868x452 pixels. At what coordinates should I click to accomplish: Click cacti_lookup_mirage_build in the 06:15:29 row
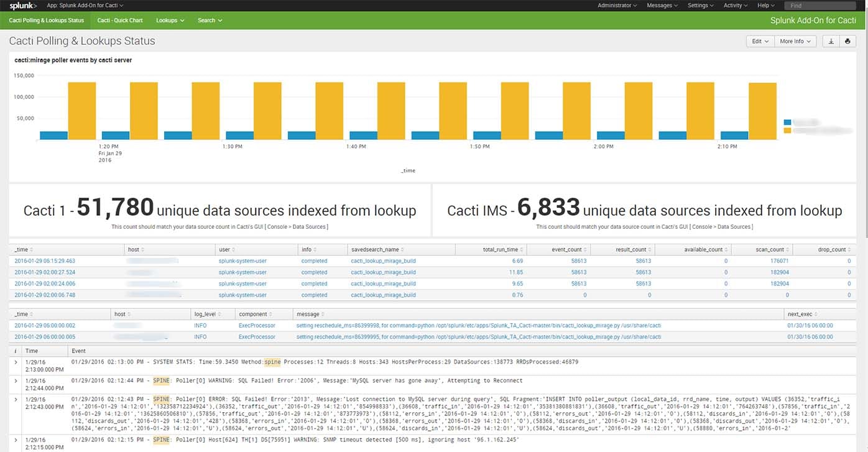pyautogui.click(x=384, y=261)
